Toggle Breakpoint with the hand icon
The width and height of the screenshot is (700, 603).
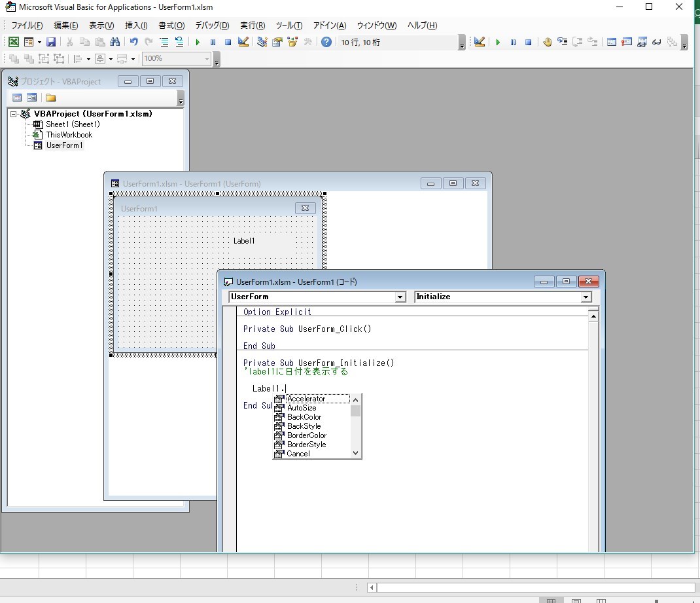548,42
